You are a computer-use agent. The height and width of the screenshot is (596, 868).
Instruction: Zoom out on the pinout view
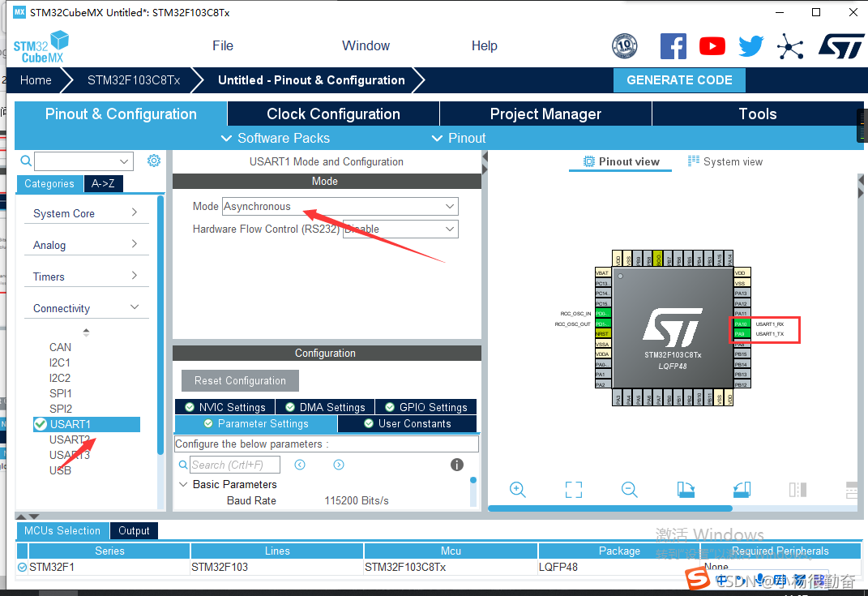(630, 490)
